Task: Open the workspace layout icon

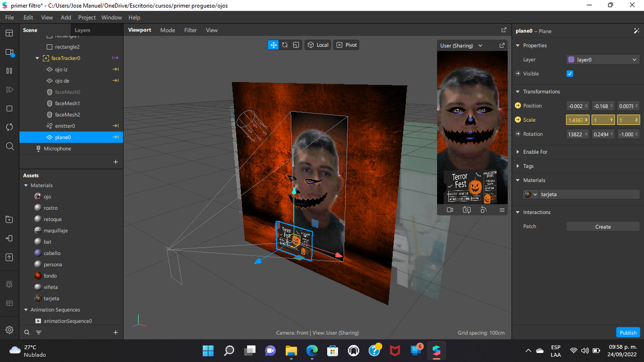Action: (x=9, y=33)
